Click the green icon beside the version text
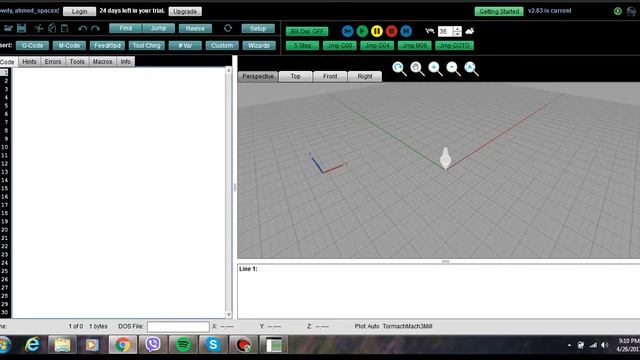Viewport: 640px width, 360px height. pyautogui.click(x=618, y=11)
